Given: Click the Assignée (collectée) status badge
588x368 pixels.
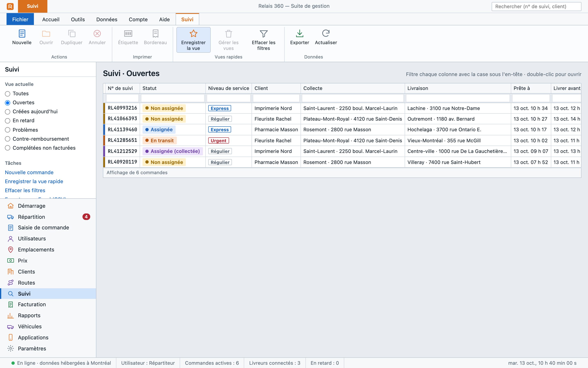Looking at the screenshot, I should click(x=173, y=151).
